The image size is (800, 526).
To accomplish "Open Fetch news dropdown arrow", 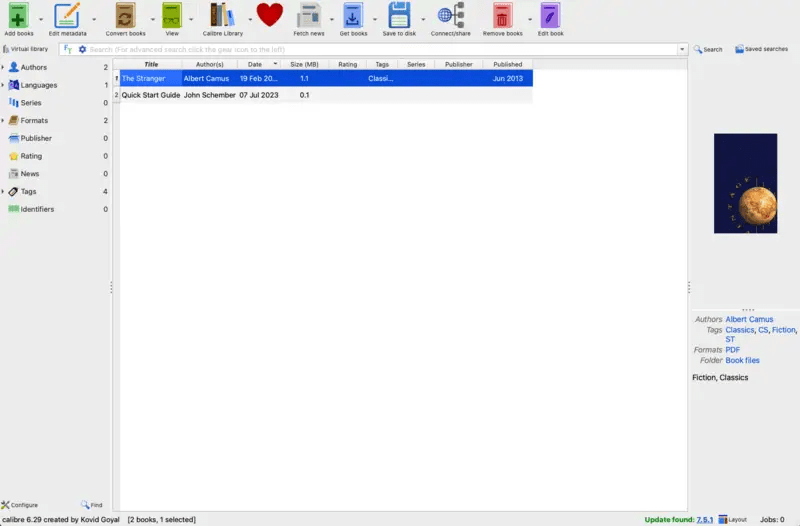I will click(332, 19).
